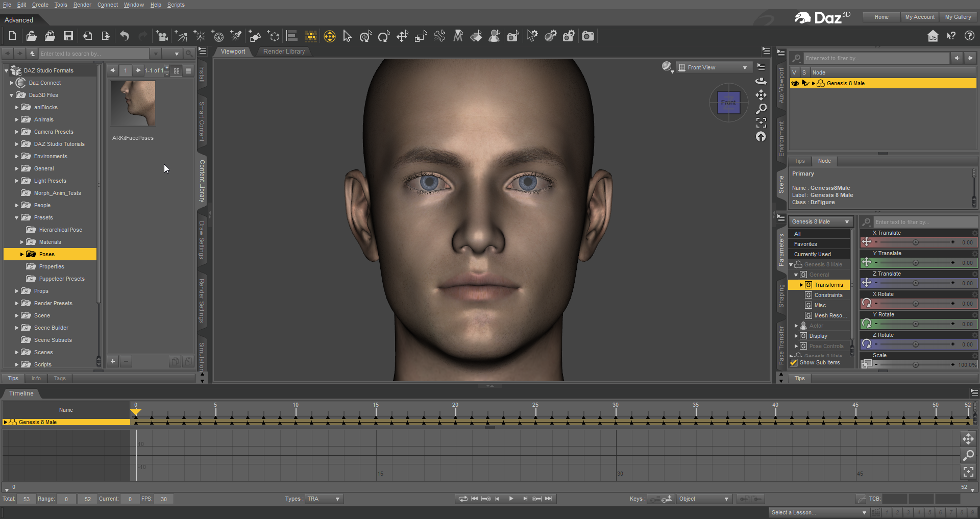Click the Content Library search field
This screenshot has width=980, height=519.
[94, 54]
